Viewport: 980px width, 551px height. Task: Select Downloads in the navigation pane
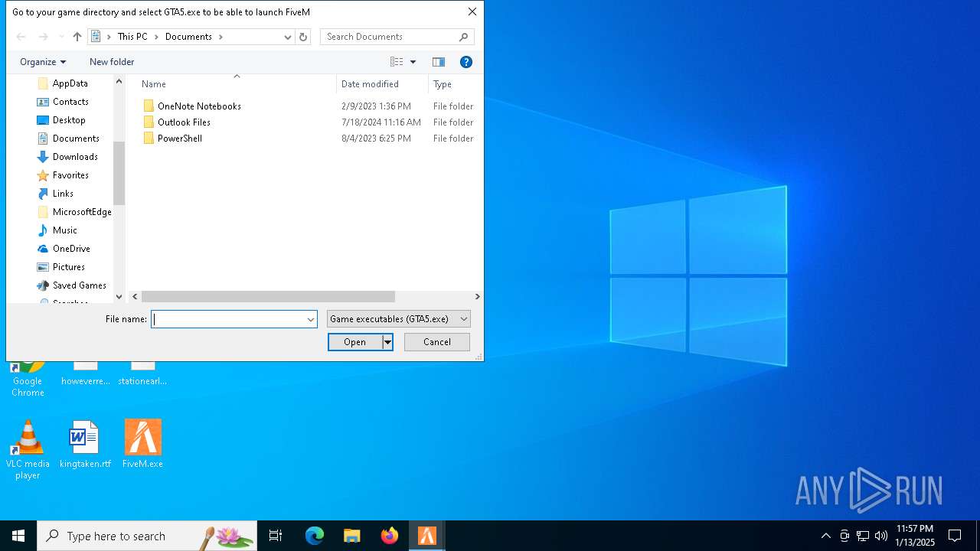(75, 157)
